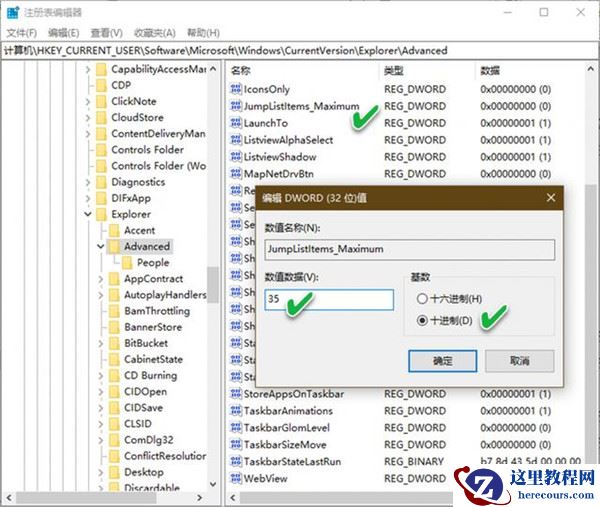Expand the ComDlg32 tree node

click(101, 440)
